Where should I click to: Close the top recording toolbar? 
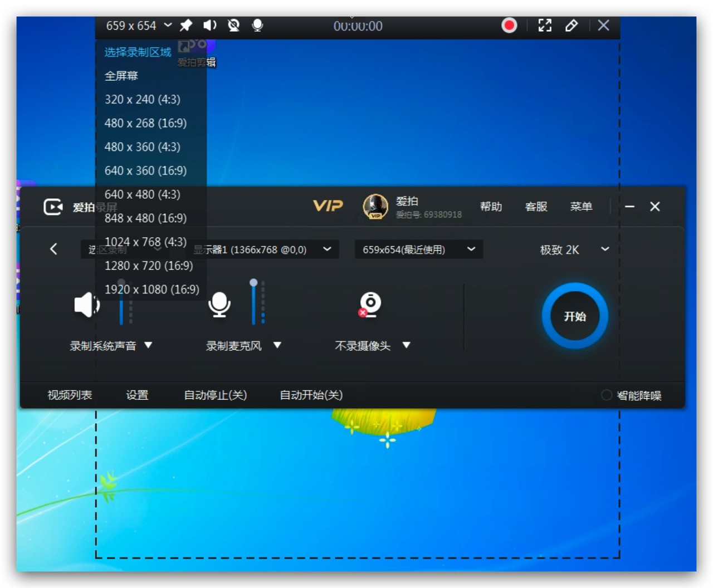point(603,26)
